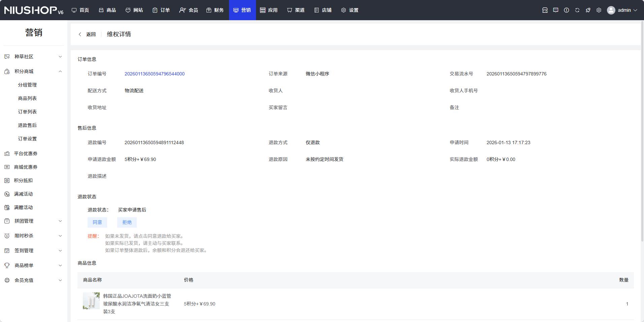Screen dimensions: 644x322
Task: Click the gear icon beside admin avatar
Action: (x=599, y=10)
